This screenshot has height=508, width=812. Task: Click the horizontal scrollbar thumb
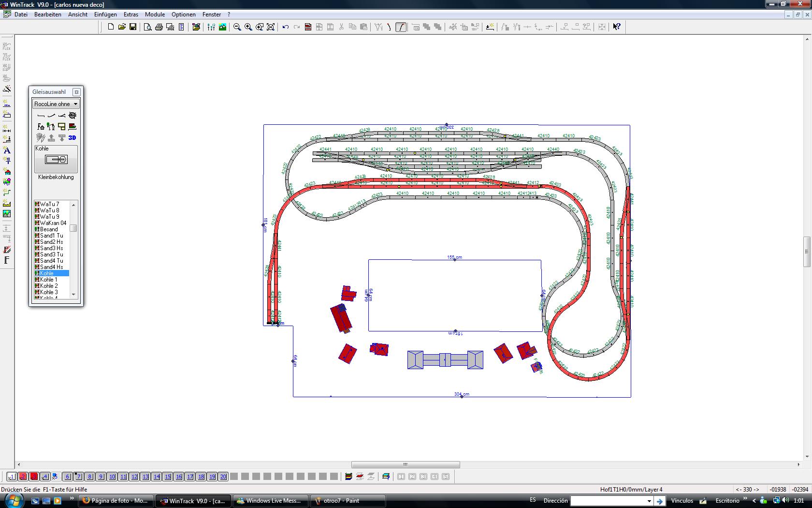click(406, 465)
